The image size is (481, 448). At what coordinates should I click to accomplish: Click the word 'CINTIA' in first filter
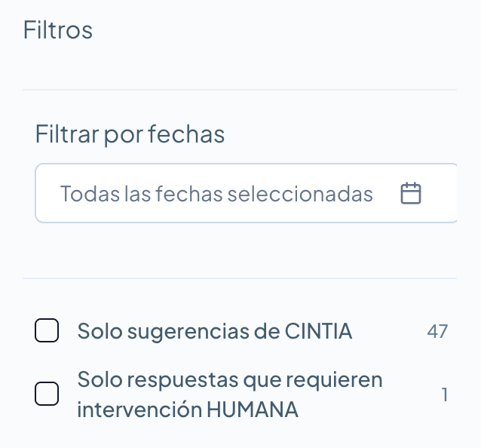click(318, 331)
